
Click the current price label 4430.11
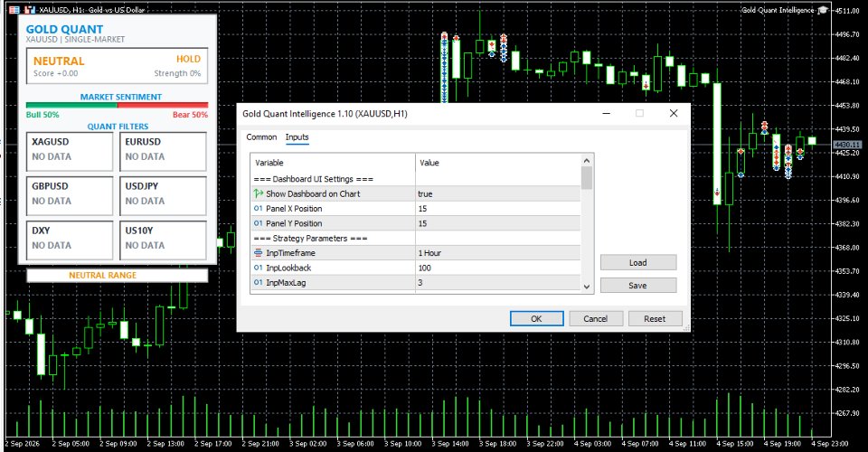(847, 145)
